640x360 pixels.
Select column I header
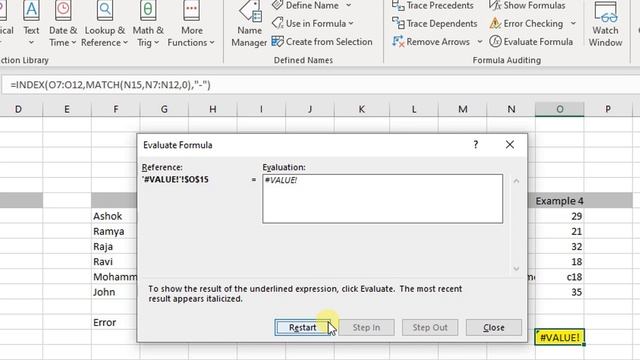pos(261,109)
